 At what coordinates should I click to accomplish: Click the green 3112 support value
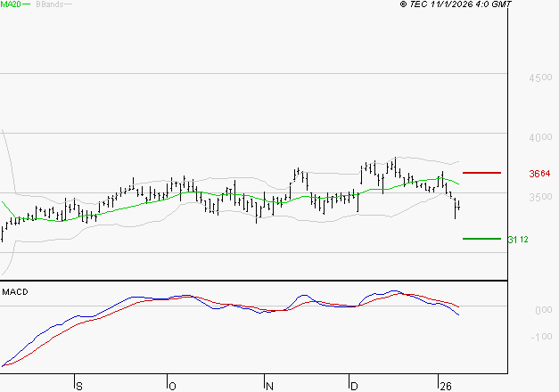pyautogui.click(x=518, y=240)
